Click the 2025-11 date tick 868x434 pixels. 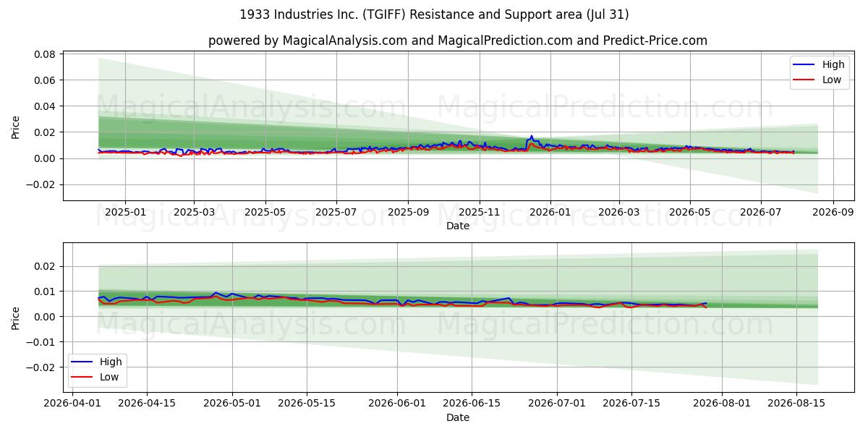tap(479, 212)
